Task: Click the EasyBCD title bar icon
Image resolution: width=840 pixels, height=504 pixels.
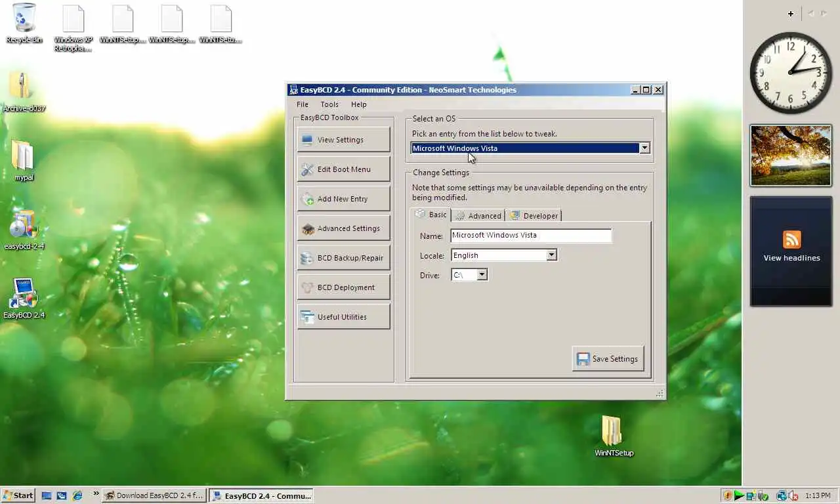Action: (x=293, y=90)
